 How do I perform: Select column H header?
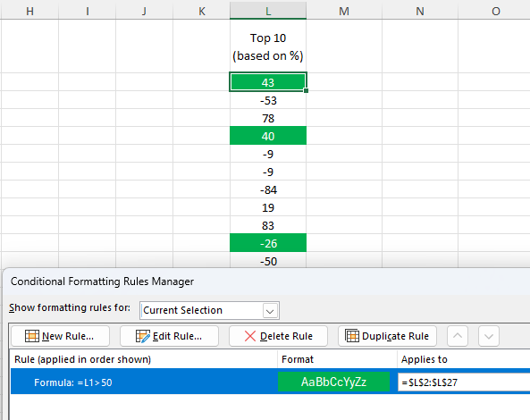click(x=29, y=11)
